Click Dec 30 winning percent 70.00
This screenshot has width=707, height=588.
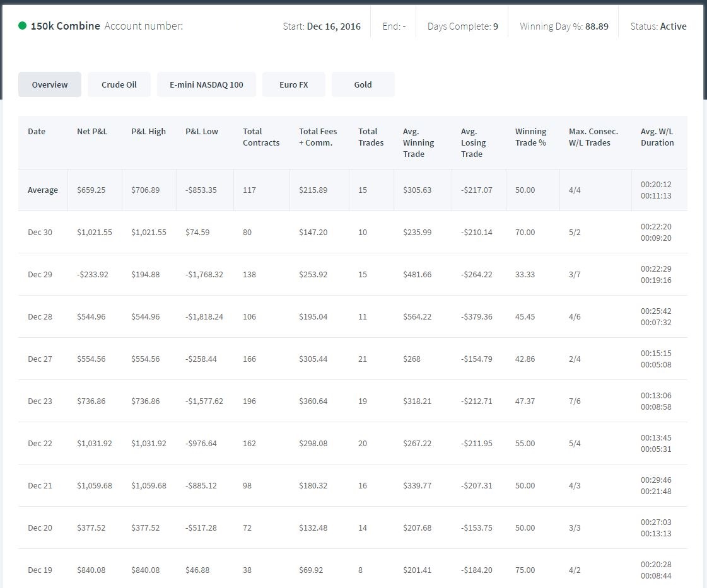click(525, 232)
